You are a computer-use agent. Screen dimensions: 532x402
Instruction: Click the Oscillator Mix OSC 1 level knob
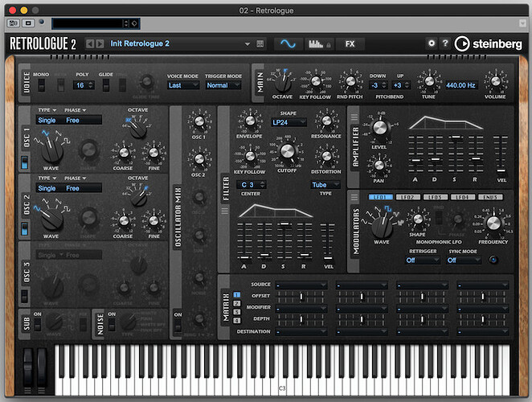(199, 121)
